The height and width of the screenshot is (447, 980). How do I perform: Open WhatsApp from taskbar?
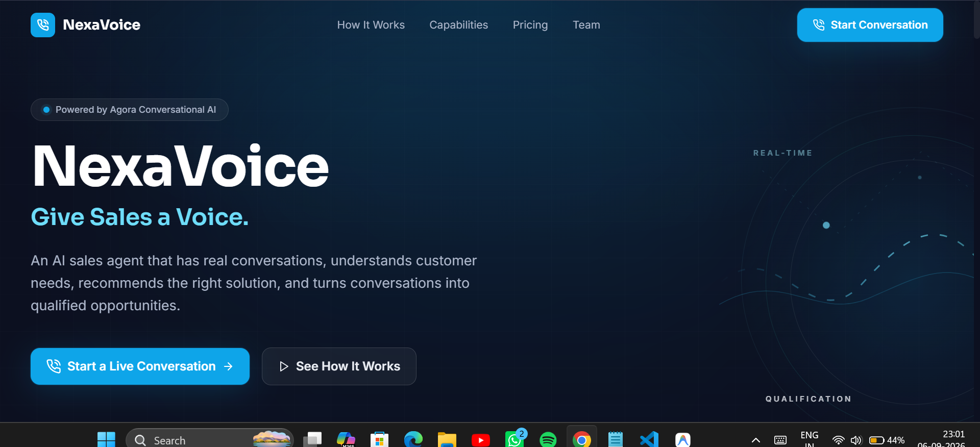tap(514, 440)
